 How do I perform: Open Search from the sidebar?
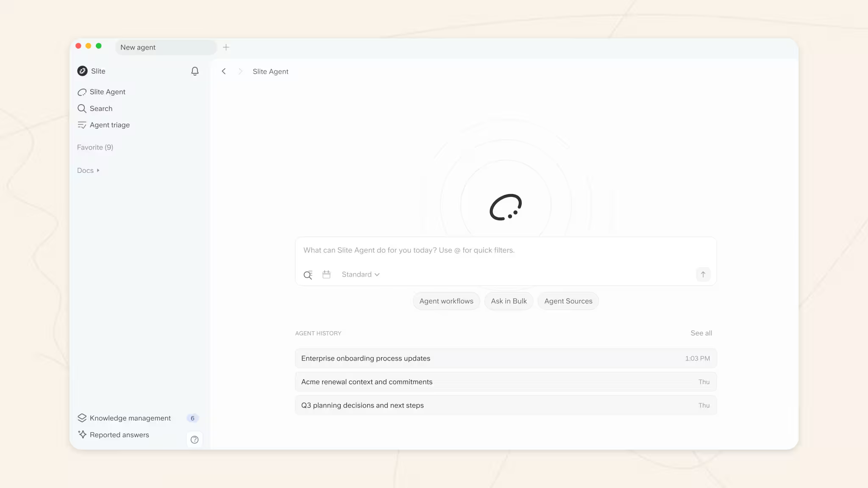[x=101, y=108]
